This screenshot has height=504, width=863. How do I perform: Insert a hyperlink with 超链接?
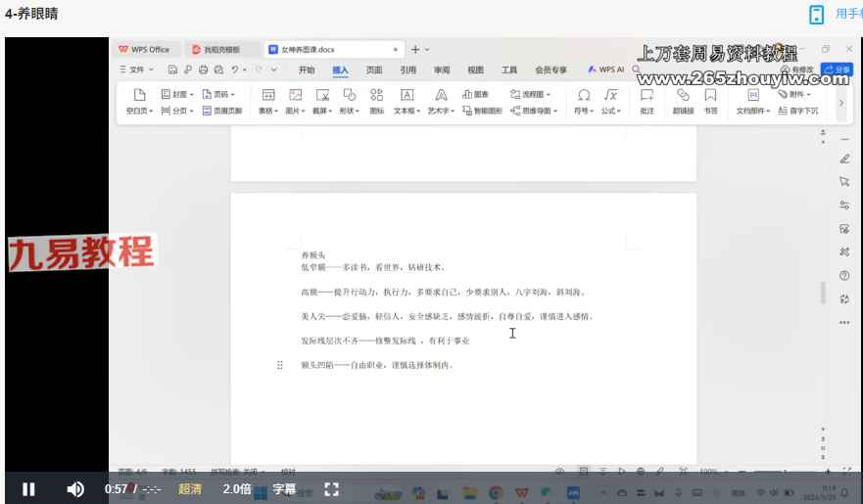pos(683,102)
